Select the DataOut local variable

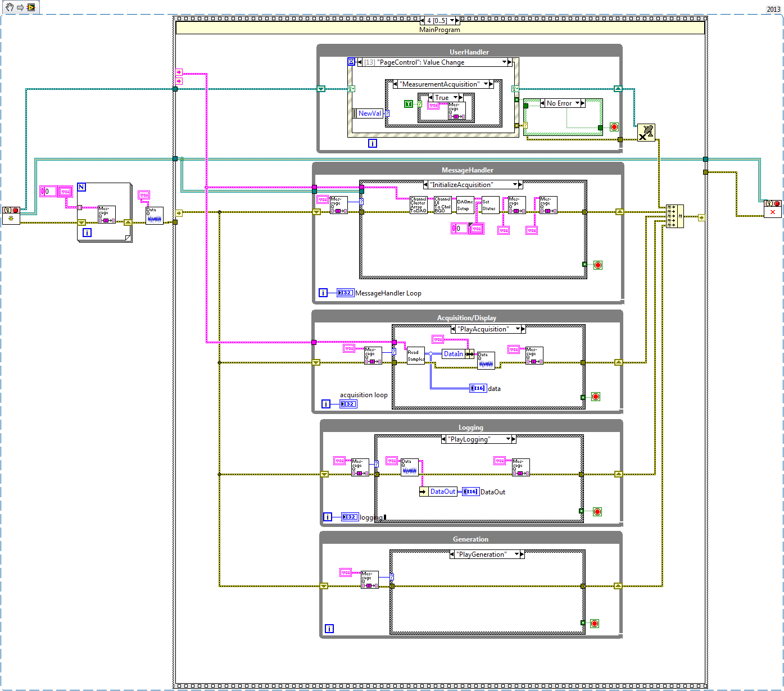[x=438, y=492]
